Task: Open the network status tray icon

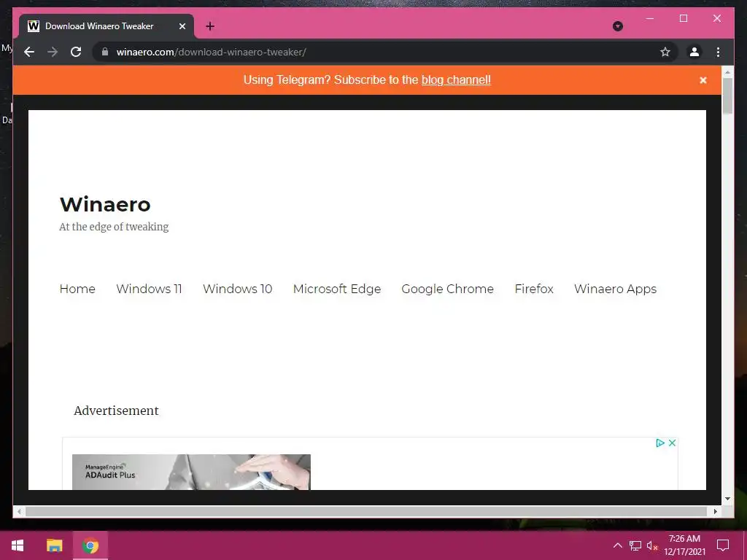Action: coord(635,545)
